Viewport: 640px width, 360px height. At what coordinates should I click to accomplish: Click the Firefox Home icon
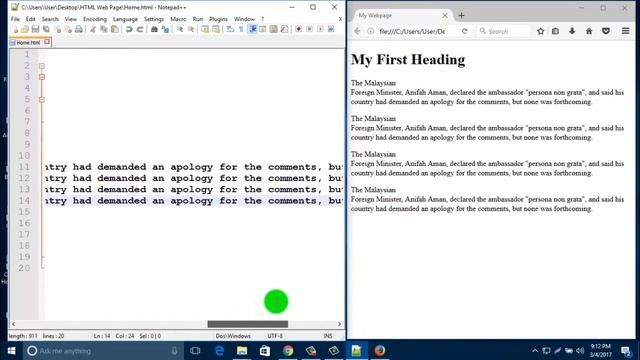[x=589, y=31]
